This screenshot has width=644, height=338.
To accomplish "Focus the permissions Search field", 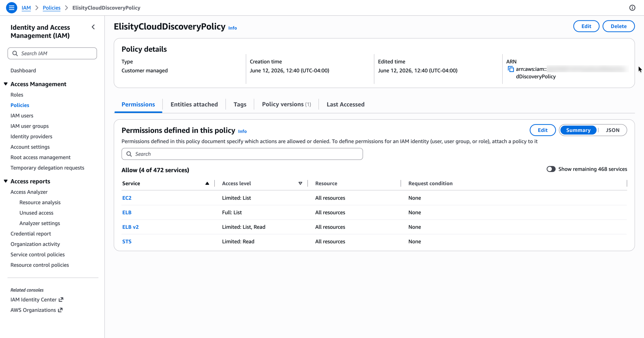I will point(242,154).
